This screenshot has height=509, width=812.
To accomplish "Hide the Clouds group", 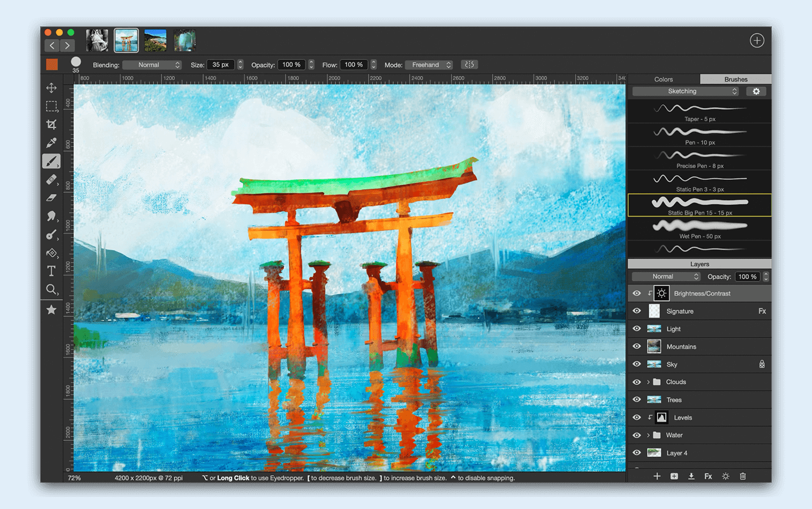I will [x=636, y=382].
